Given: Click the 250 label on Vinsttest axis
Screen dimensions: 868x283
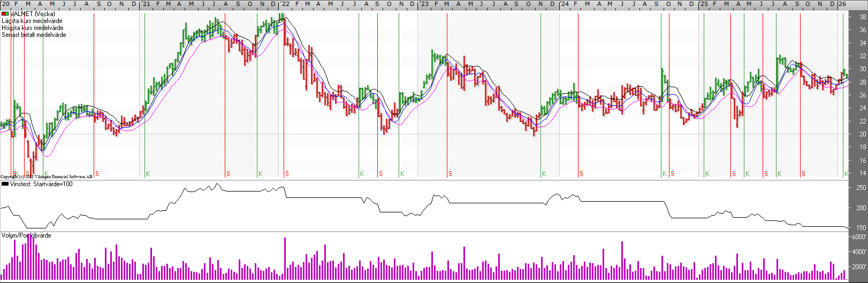Looking at the screenshot, I should (861, 188).
